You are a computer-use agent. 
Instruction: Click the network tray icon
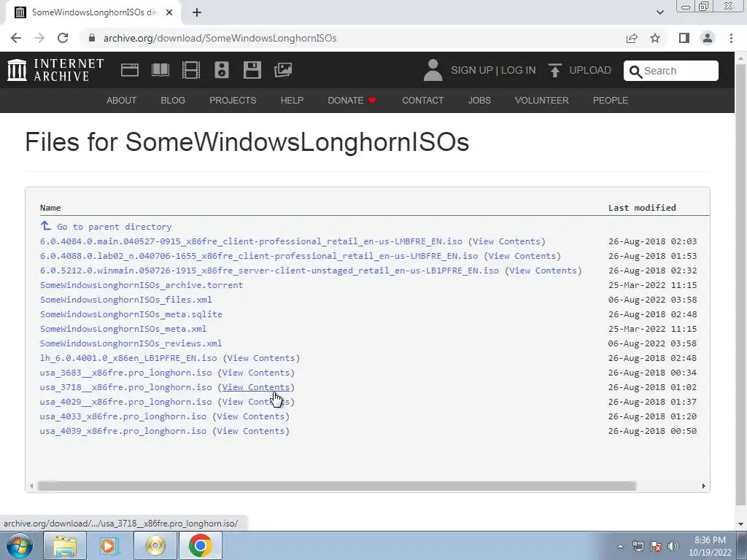(638, 546)
